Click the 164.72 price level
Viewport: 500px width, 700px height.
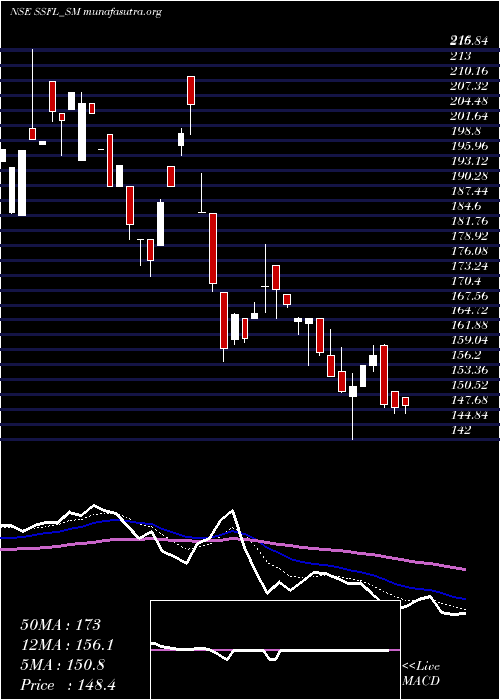tap(469, 310)
